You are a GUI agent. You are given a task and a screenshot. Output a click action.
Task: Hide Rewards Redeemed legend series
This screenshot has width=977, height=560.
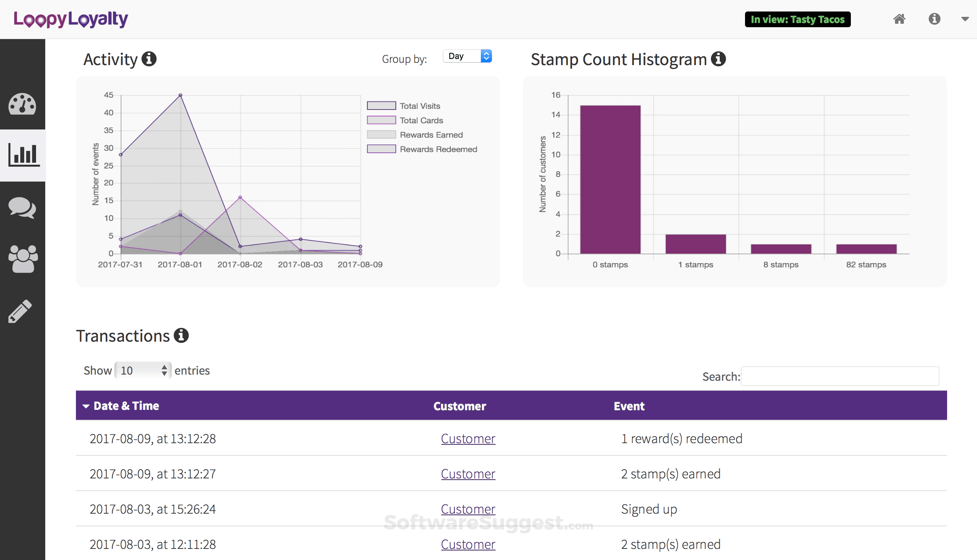click(438, 149)
